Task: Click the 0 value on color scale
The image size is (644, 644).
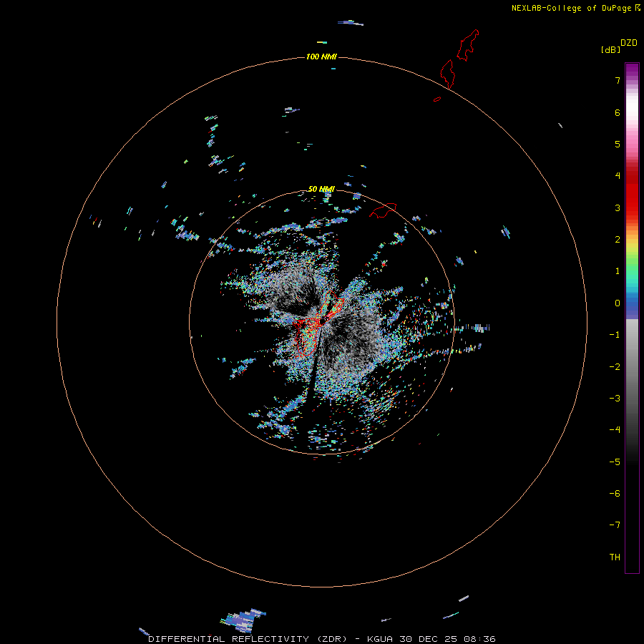Action: (618, 303)
